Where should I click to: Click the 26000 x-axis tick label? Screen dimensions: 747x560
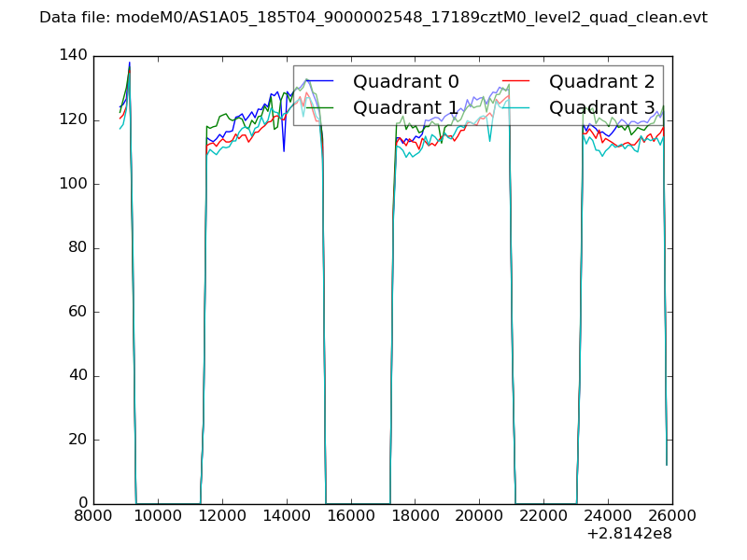(672, 516)
